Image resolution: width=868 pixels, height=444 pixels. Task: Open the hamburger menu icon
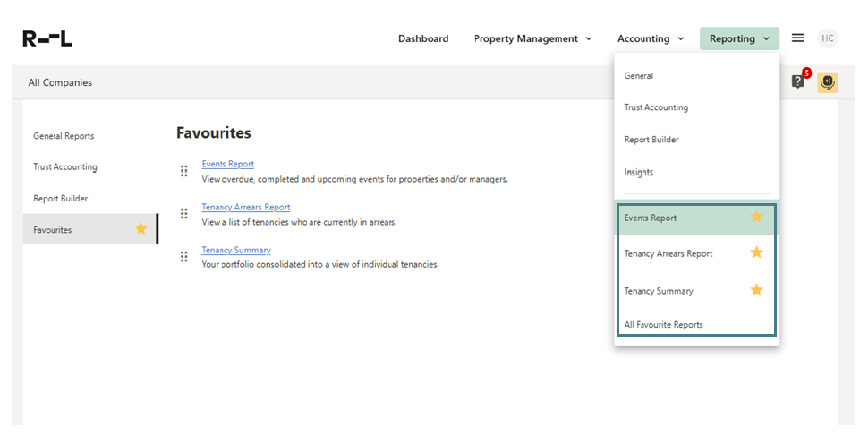tap(797, 38)
